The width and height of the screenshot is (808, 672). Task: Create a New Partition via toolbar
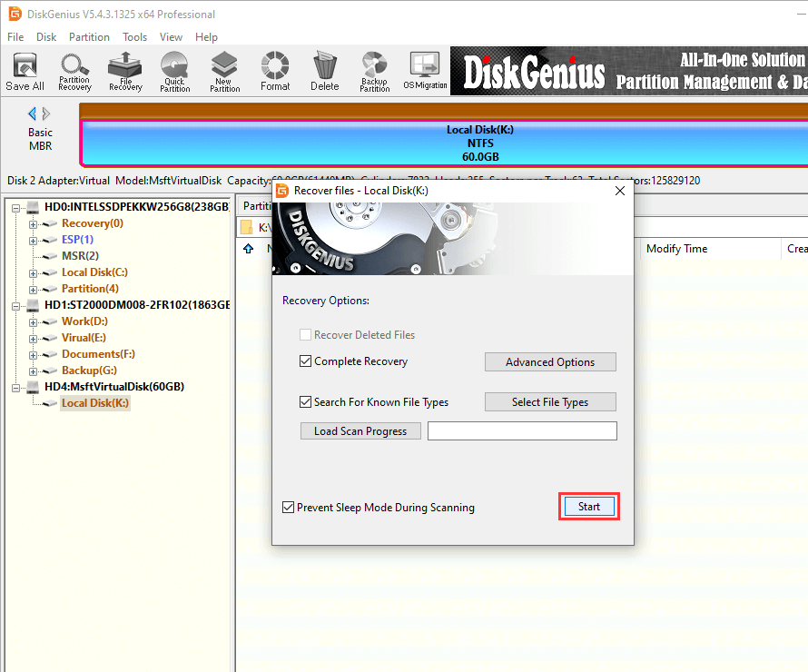pos(224,71)
